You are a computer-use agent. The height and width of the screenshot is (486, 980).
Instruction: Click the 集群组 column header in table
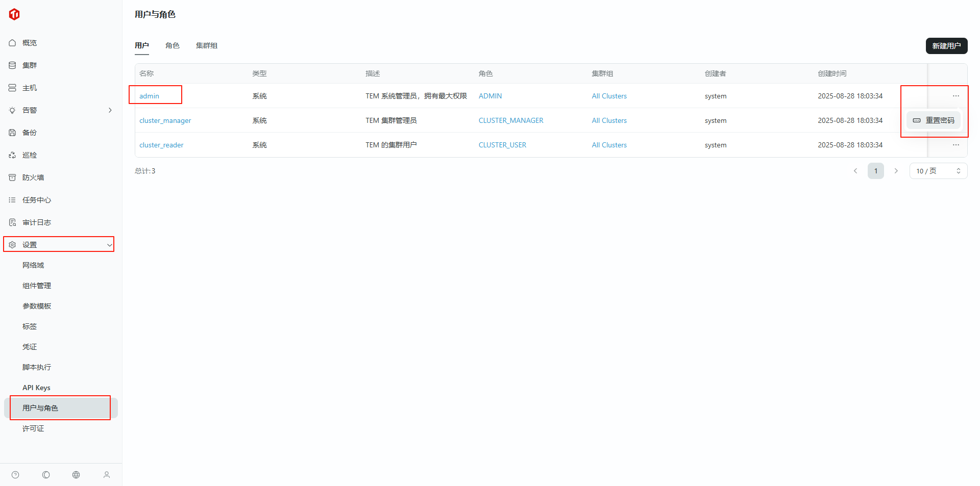click(x=602, y=73)
